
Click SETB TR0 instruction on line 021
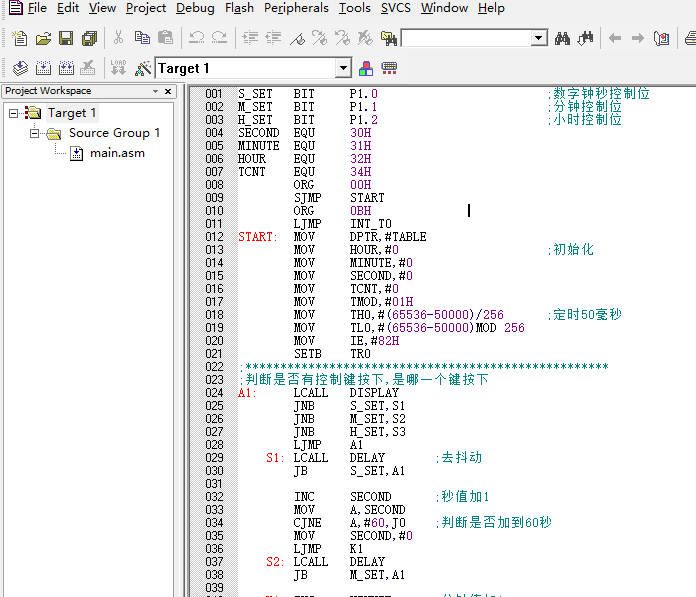[x=332, y=354]
